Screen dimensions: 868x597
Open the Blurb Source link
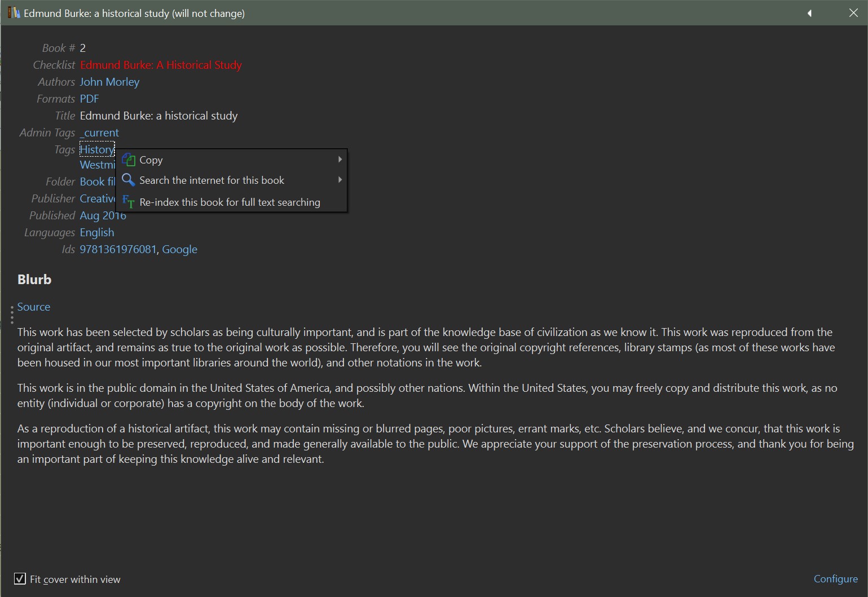(34, 307)
